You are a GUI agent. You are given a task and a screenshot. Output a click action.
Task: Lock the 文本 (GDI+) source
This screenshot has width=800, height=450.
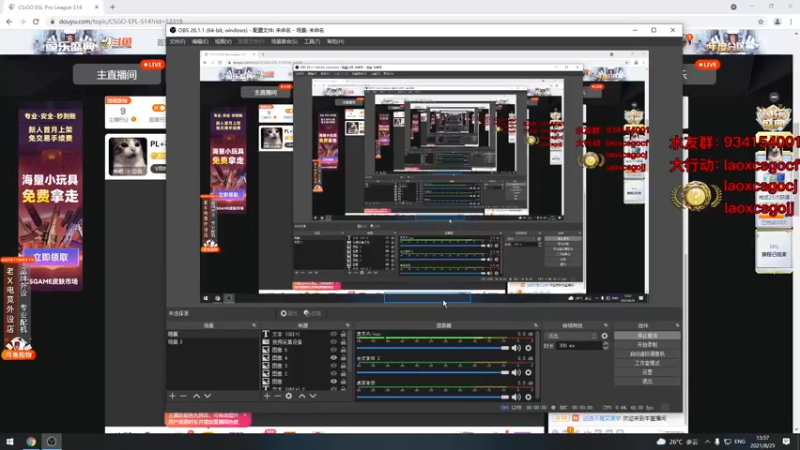[x=343, y=334]
